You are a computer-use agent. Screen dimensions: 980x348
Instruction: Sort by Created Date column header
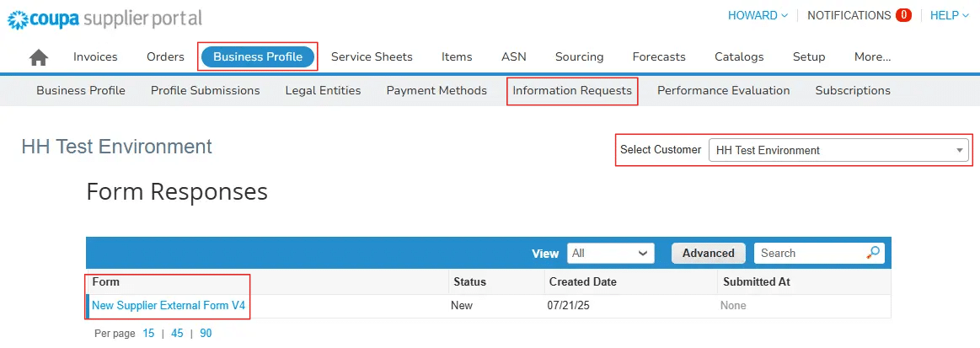[x=582, y=281]
